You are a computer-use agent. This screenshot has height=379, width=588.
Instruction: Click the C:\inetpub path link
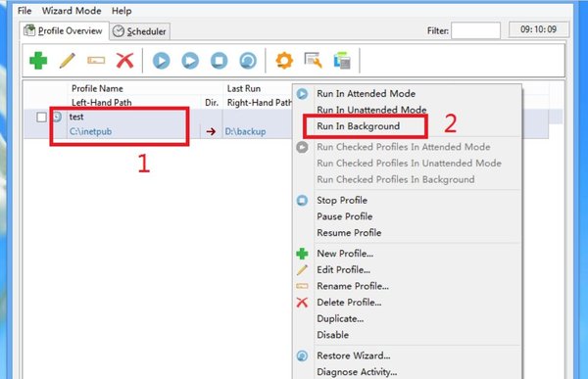click(x=91, y=131)
